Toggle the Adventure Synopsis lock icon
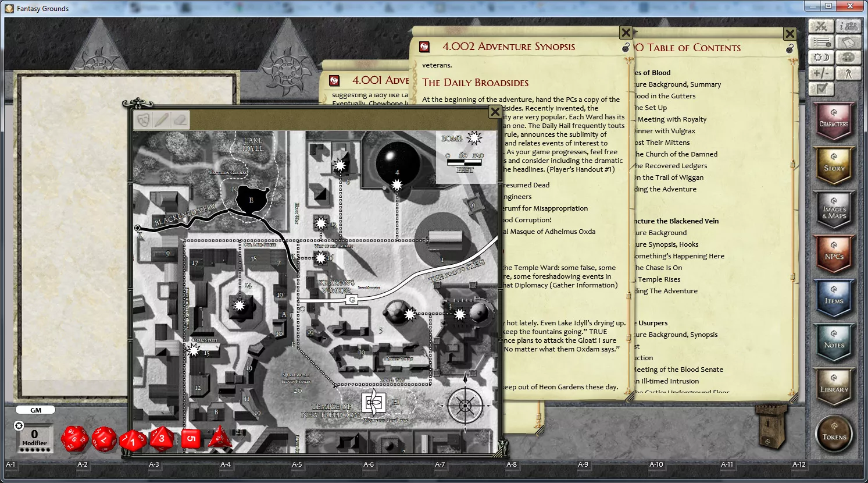 [x=626, y=48]
